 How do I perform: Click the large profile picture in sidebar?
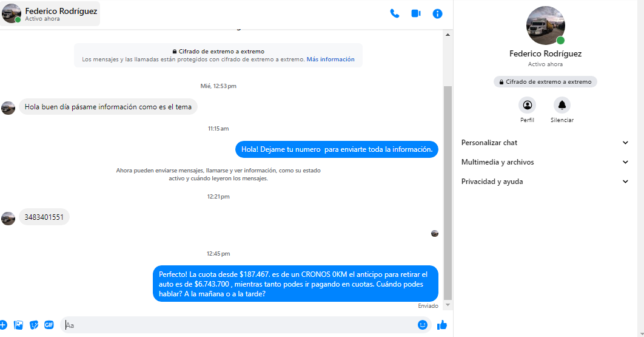545,26
